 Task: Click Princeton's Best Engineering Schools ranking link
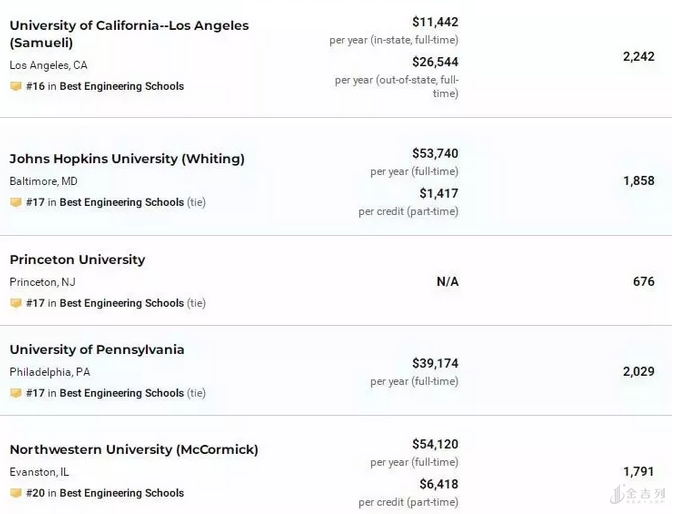(121, 304)
